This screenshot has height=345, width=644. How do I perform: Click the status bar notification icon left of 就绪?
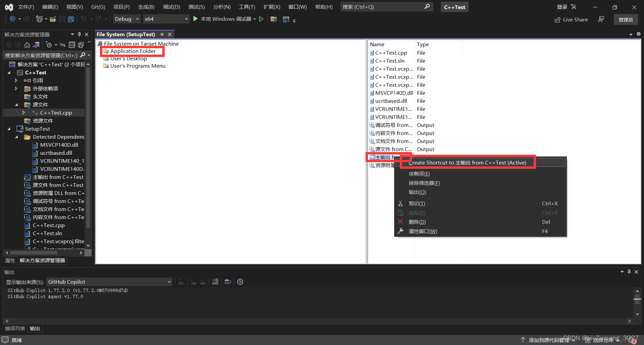tap(5, 340)
